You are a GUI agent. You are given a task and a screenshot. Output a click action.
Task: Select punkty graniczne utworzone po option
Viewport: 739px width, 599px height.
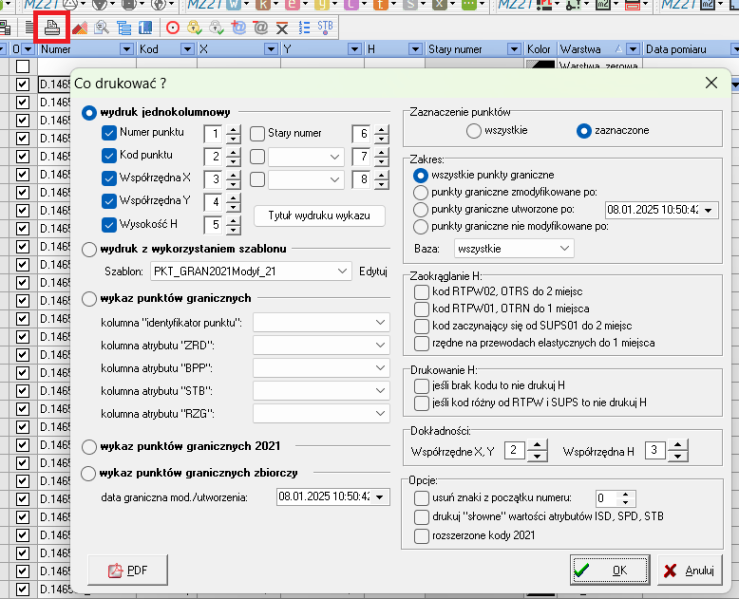pyautogui.click(x=420, y=209)
